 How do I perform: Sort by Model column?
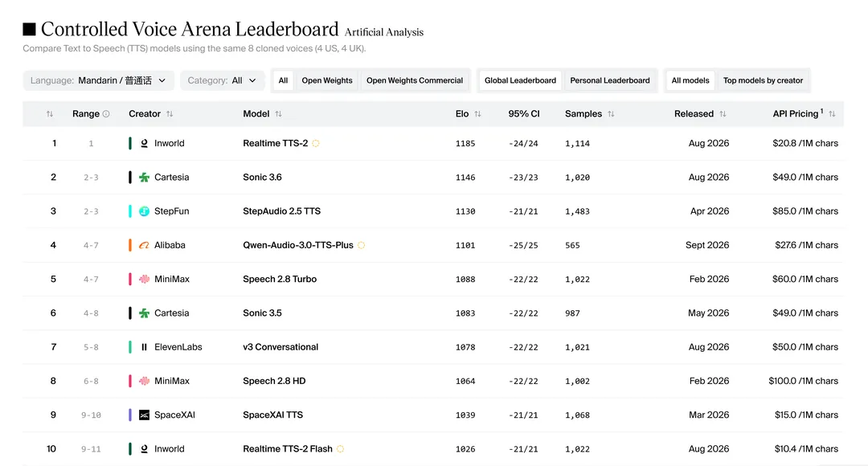click(x=278, y=114)
